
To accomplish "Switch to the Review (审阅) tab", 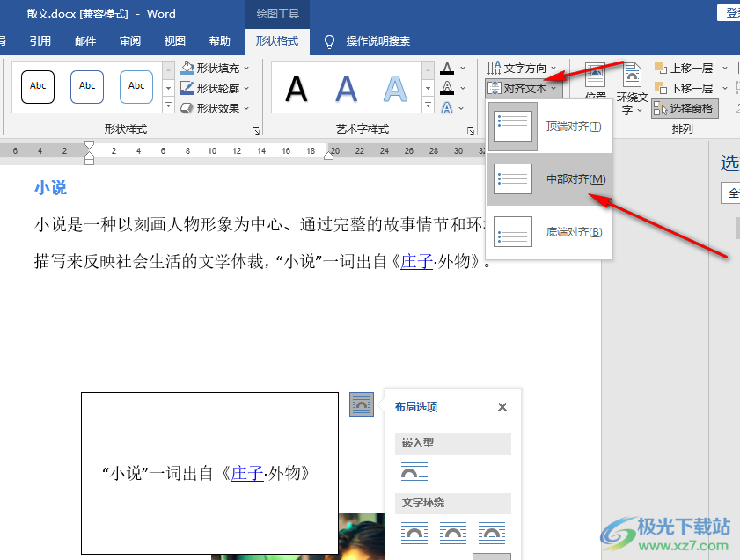I will (x=130, y=41).
